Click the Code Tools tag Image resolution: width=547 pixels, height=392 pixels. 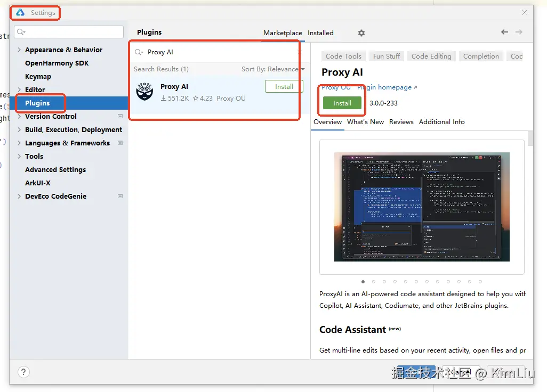[x=343, y=56]
